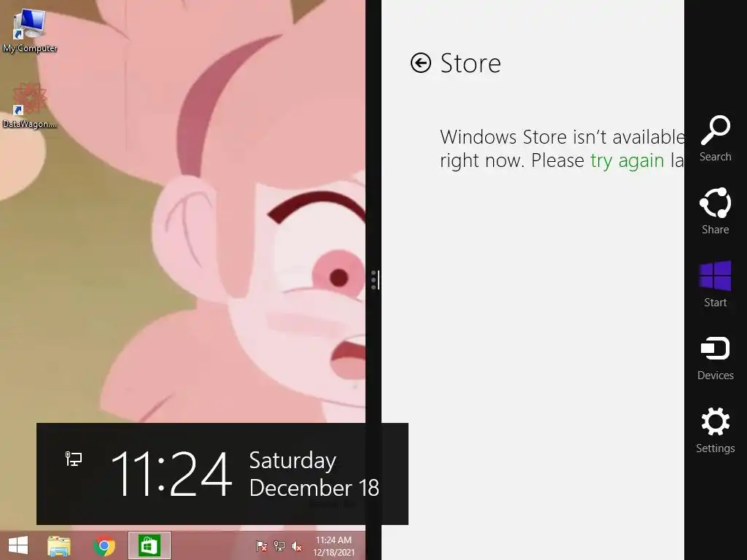Click the network icon in the system tray
The height and width of the screenshot is (560, 747).
click(279, 546)
